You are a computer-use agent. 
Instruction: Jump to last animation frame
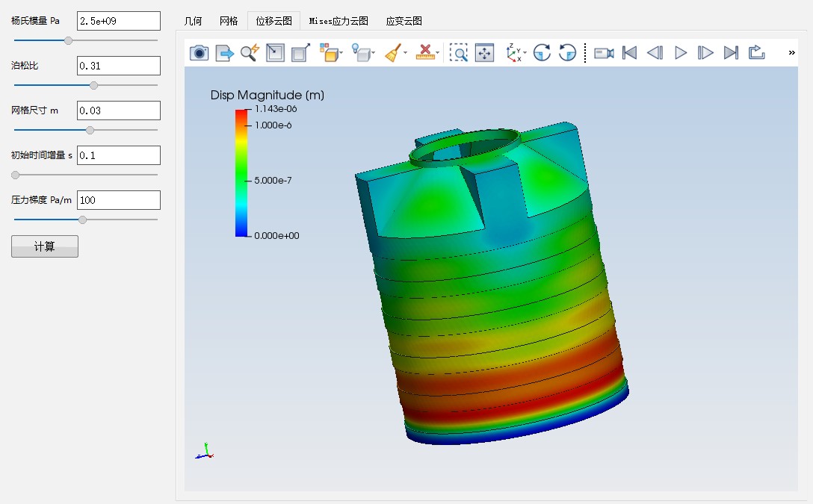point(731,53)
